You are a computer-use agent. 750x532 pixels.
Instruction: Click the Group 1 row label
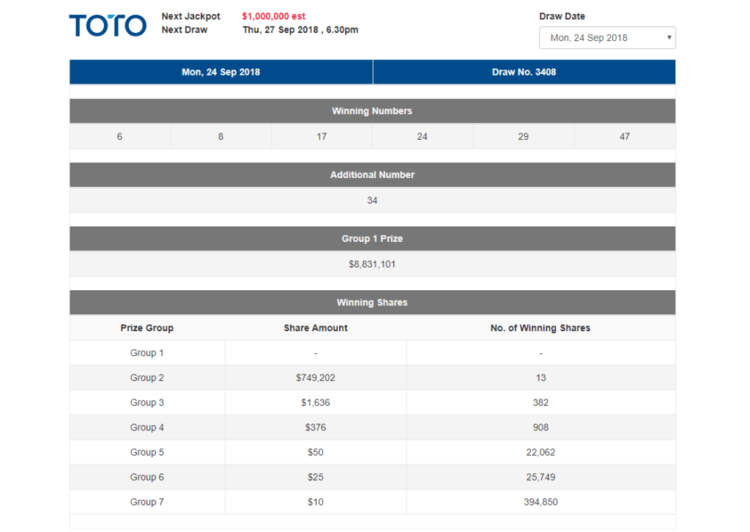coord(147,353)
